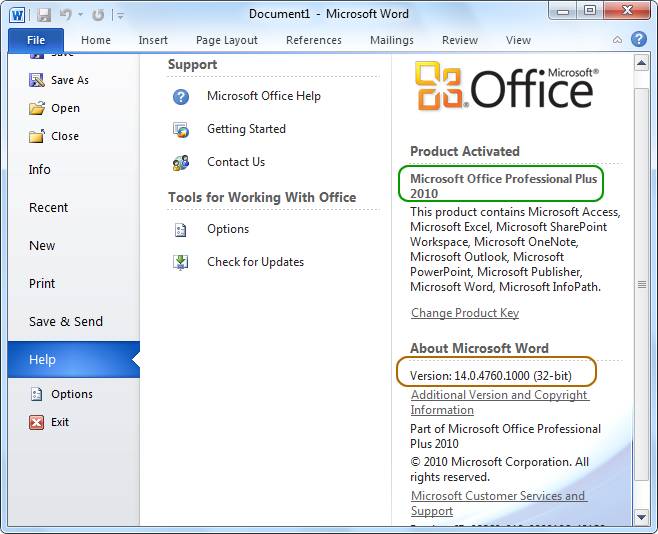Click the Save As icon in the sidebar

coord(37,80)
